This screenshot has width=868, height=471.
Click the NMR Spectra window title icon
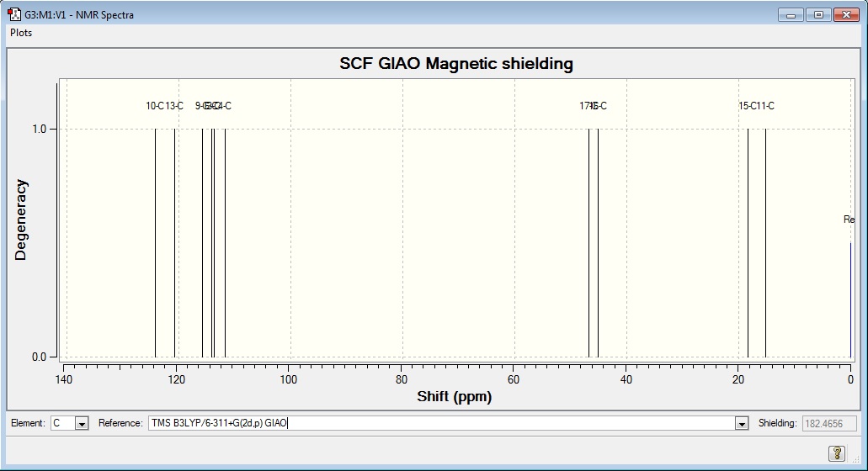click(14, 14)
